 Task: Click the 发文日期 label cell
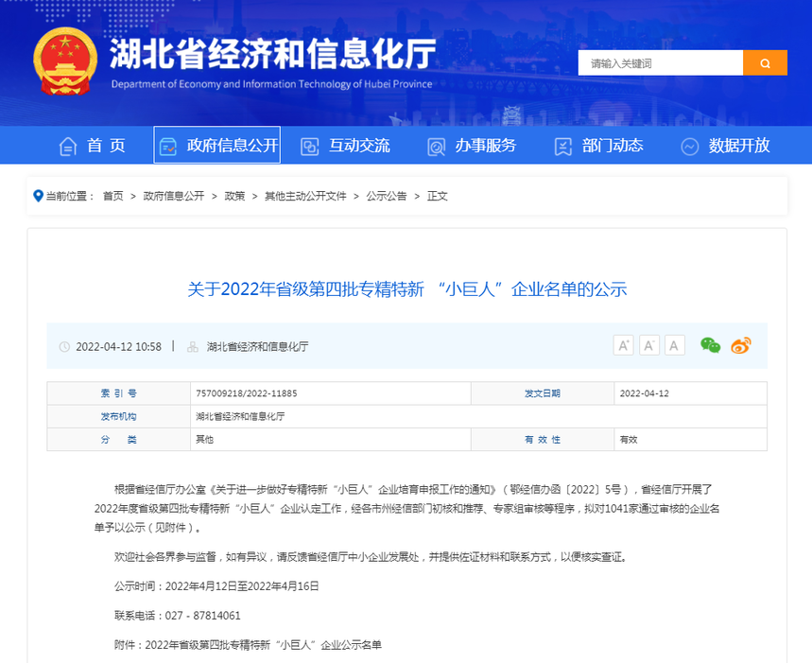coord(543,393)
